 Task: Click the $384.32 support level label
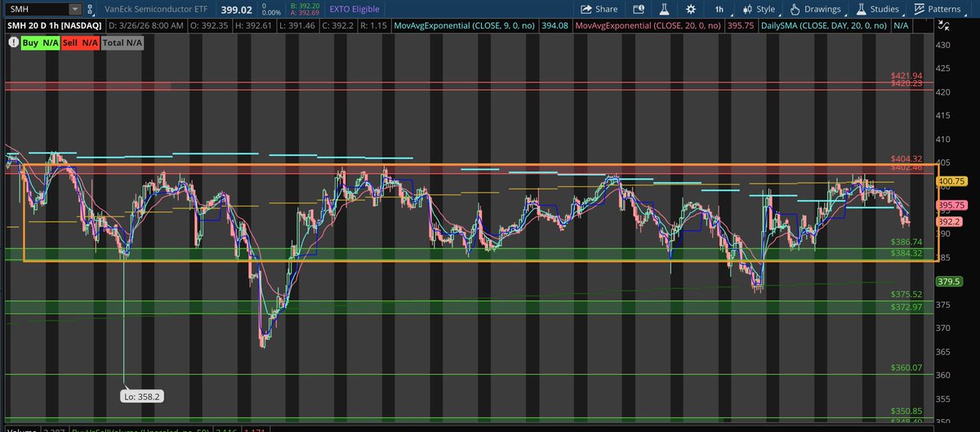point(906,253)
